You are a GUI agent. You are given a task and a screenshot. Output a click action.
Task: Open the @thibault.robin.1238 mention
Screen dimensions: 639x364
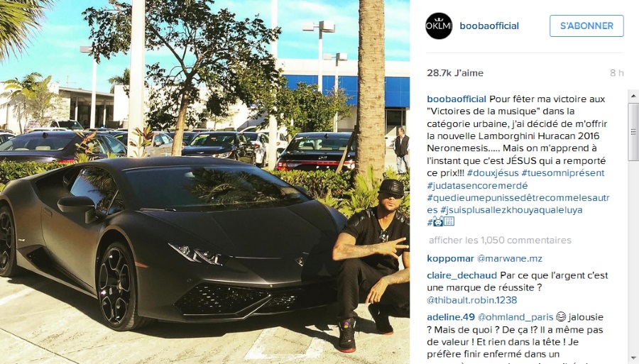click(472, 300)
